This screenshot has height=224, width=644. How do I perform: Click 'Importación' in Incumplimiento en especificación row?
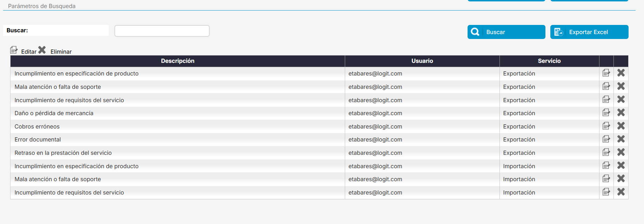coord(519,166)
